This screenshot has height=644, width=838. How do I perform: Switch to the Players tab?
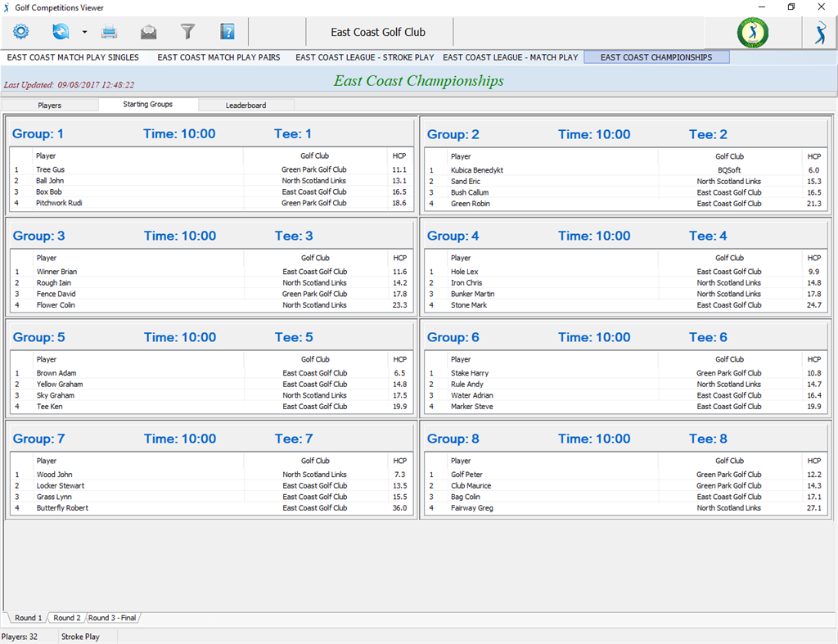point(50,106)
